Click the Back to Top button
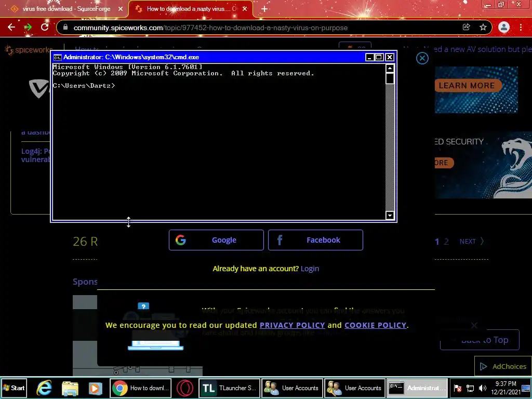Image resolution: width=532 pixels, height=399 pixels. coord(480,340)
